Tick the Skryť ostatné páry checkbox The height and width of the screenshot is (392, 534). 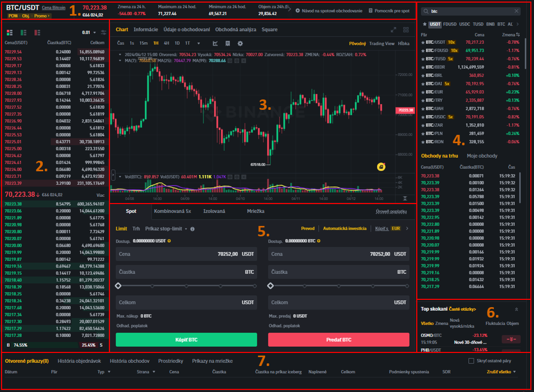471,361
